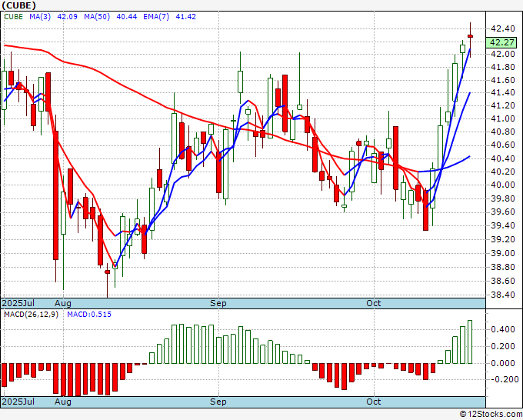This screenshot has width=523, height=420.
Task: Click Sep on the price chart date axis
Action: click(x=218, y=303)
